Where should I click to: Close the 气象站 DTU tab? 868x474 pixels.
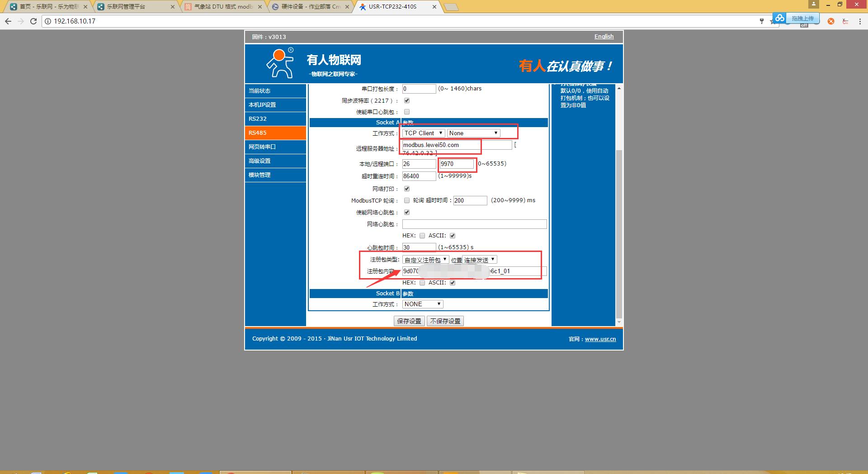point(260,7)
